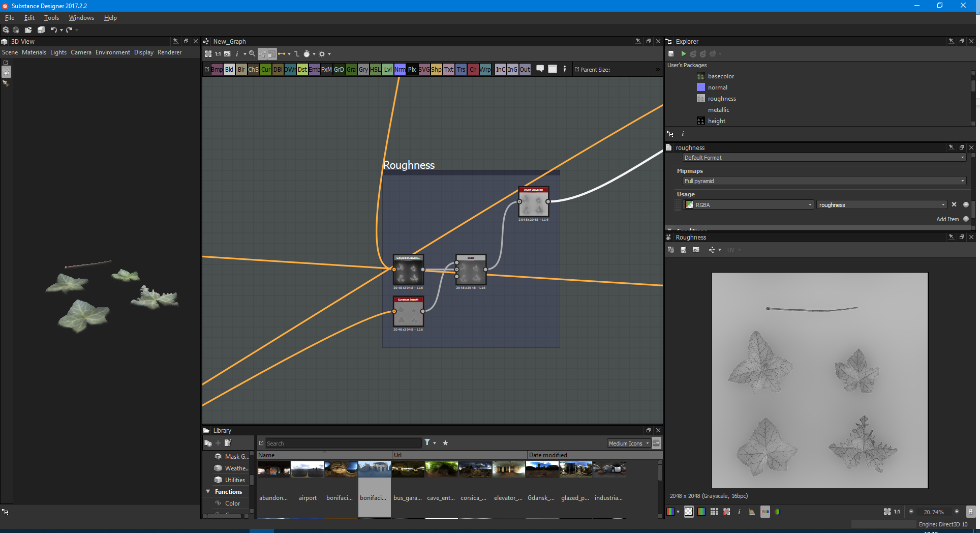
Task: Select the roughness output in Explorer
Action: 721,99
